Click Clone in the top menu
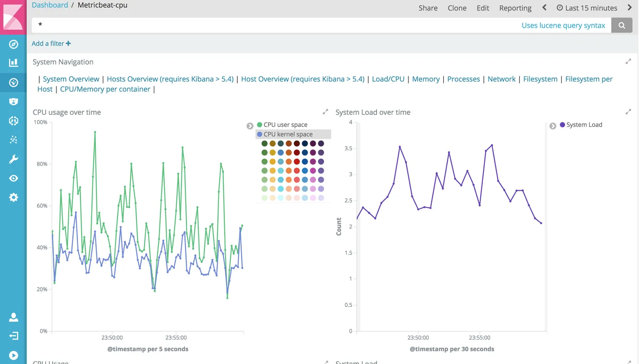The image size is (639, 364). (x=457, y=8)
